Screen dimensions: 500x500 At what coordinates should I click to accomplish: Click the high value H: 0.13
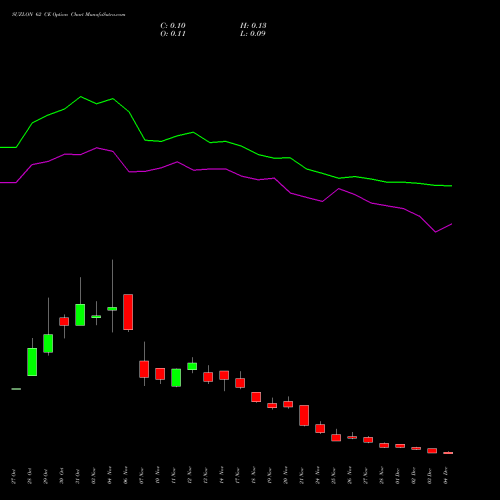[253, 26]
